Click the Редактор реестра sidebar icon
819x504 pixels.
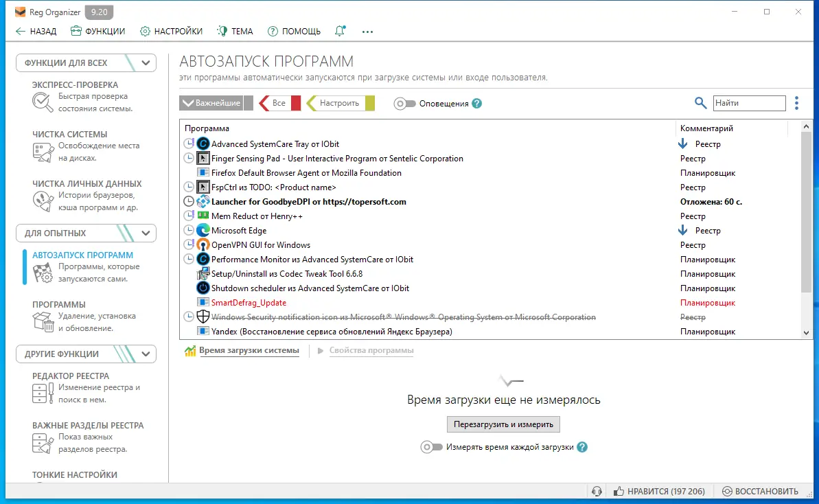[43, 393]
